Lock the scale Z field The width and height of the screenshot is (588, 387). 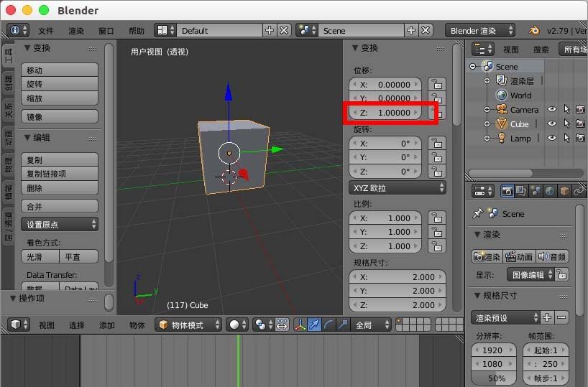[436, 246]
